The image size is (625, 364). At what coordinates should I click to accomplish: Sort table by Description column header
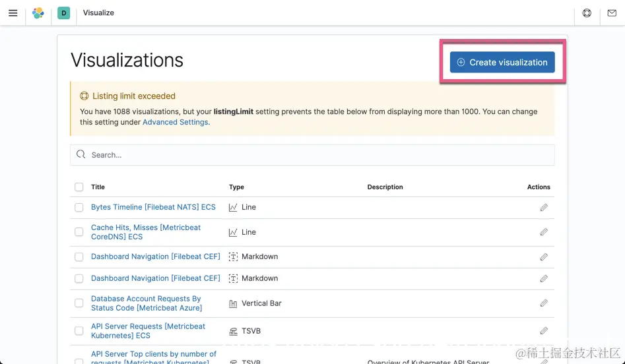tap(385, 187)
